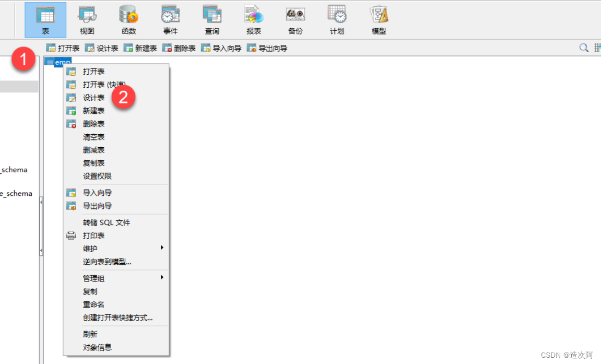The width and height of the screenshot is (601, 364).
Task: Choose 复制表 in the context menu
Action: 116,163
